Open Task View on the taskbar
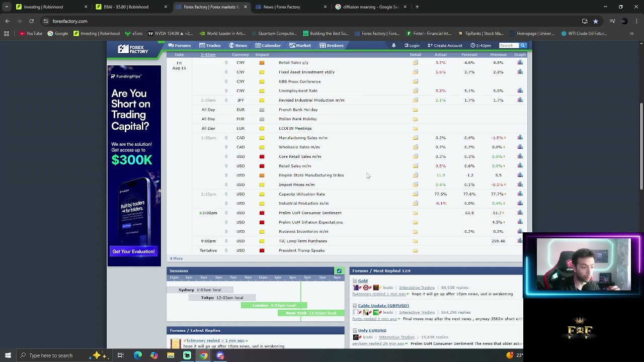The image size is (644, 362). click(x=121, y=355)
